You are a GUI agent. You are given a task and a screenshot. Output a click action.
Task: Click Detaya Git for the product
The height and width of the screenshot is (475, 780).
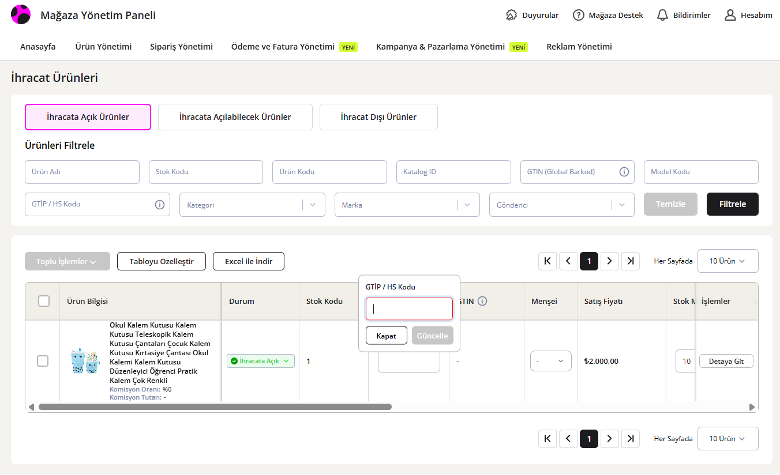(x=726, y=361)
